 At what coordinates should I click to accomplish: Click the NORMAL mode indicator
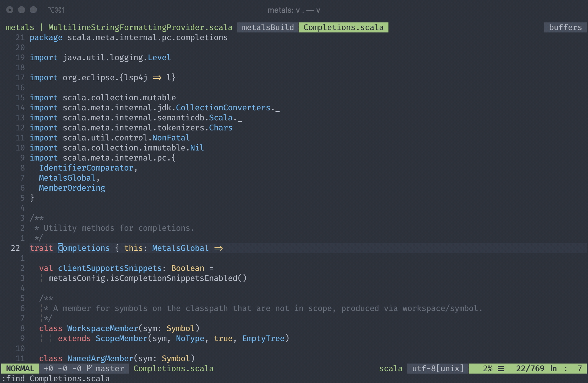click(x=20, y=369)
